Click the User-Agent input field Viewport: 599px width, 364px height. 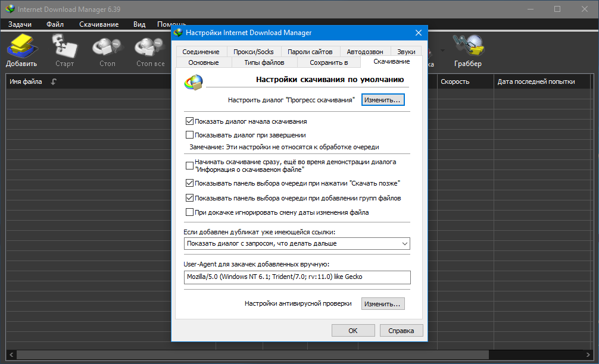(297, 277)
